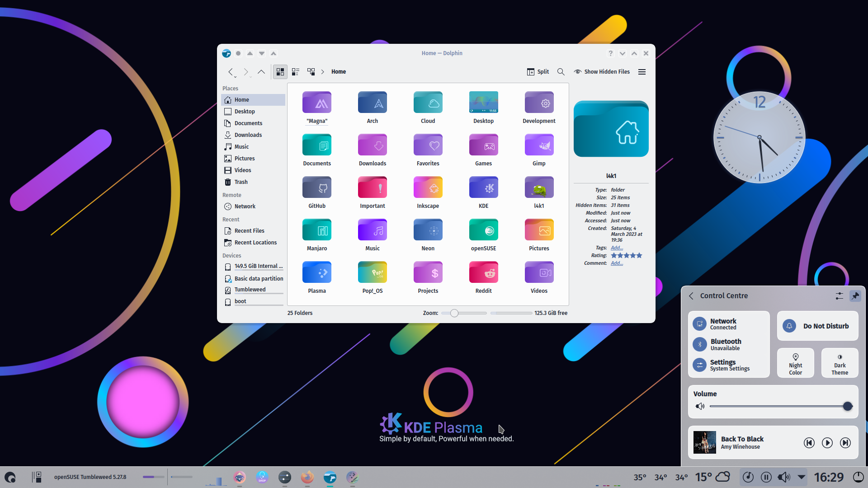Skip to the next track in Control Centre

pos(845,443)
